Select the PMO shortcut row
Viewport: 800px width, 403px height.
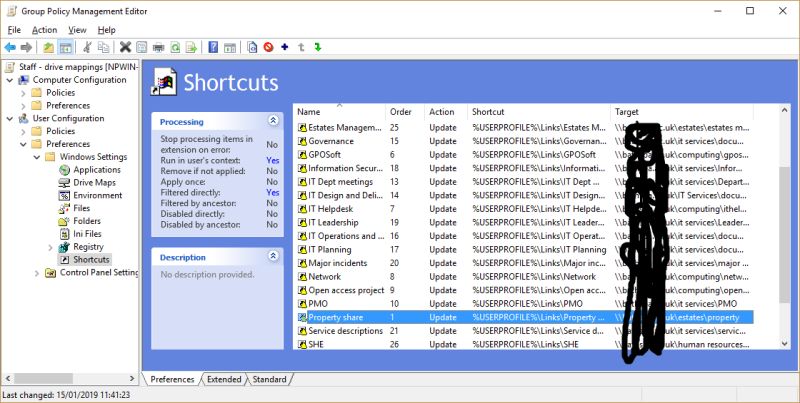tap(523, 304)
